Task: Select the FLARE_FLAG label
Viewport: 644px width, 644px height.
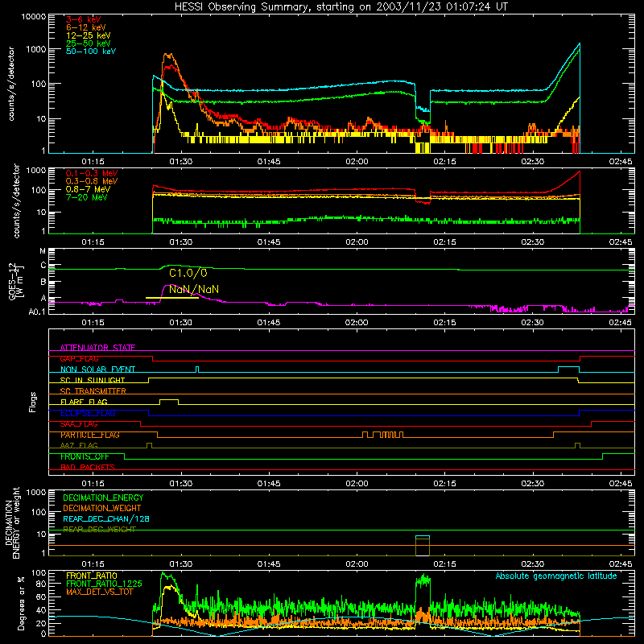Action: pos(84,402)
